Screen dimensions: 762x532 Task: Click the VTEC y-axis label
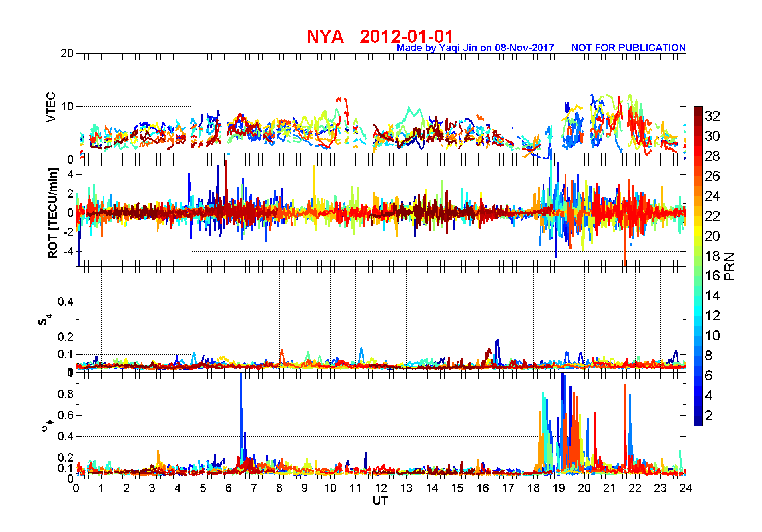(51, 107)
